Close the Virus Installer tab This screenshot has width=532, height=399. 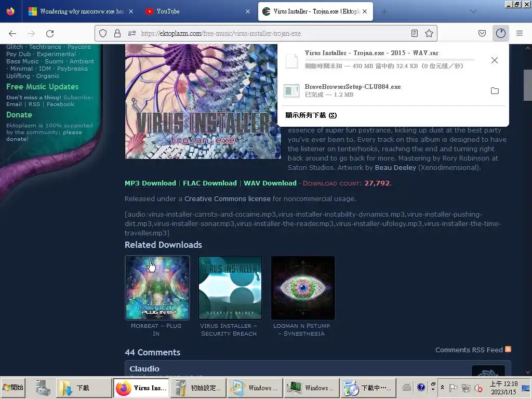pos(365,11)
